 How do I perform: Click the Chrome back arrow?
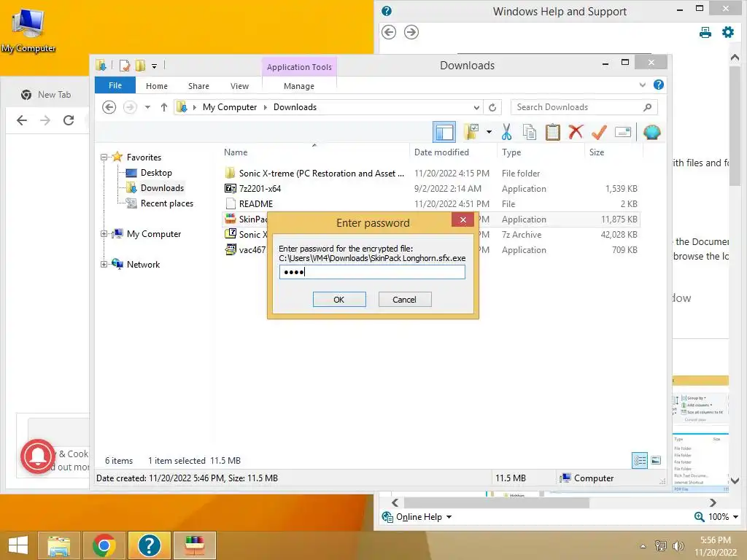[x=22, y=120]
